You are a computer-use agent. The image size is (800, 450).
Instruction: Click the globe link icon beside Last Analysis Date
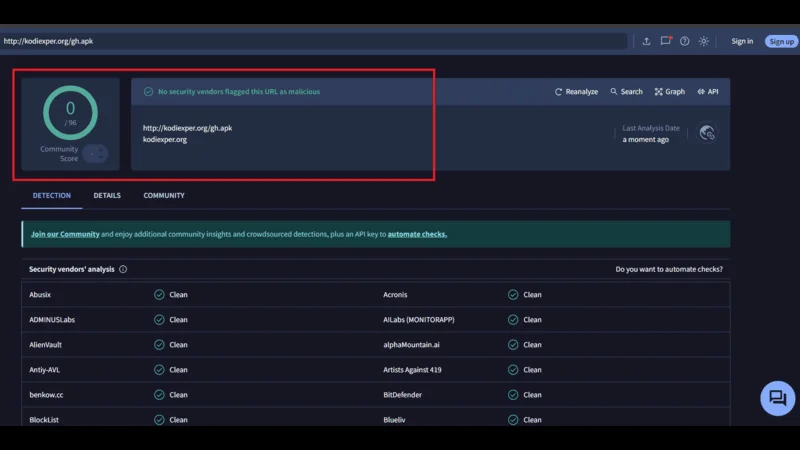pos(707,133)
